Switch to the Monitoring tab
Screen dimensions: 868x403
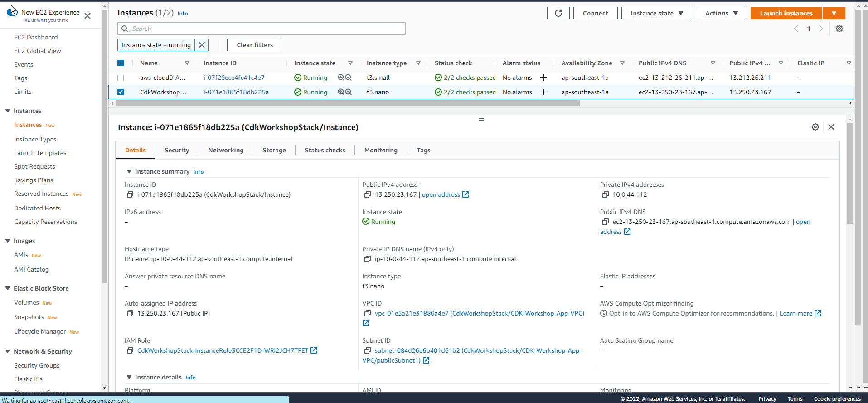point(381,150)
